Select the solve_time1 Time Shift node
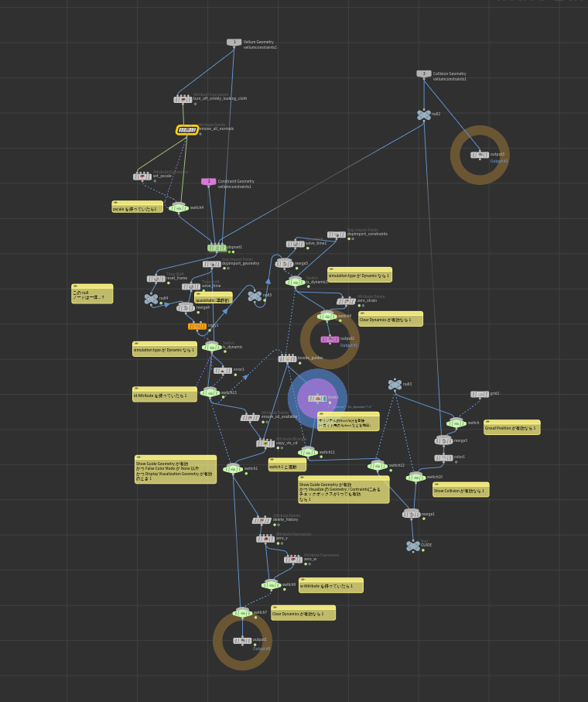The width and height of the screenshot is (588, 702). [x=296, y=244]
